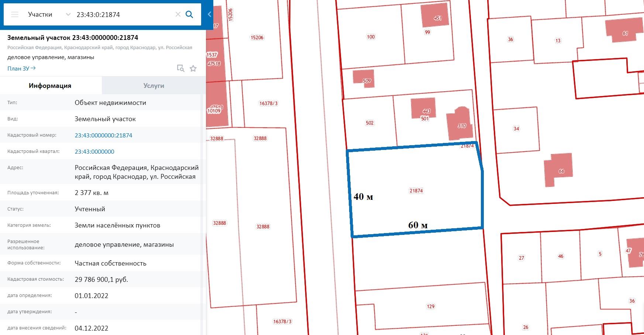Collapse the info panel with left chevron
Image resolution: width=644 pixels, height=335 pixels.
209,14
